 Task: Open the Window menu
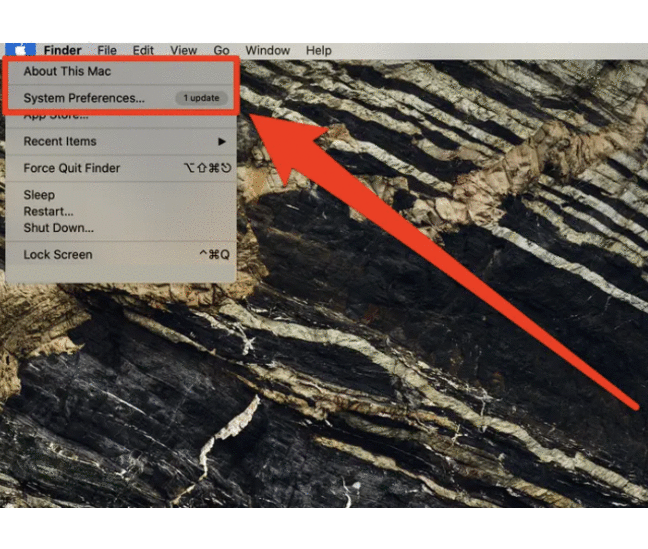click(x=267, y=51)
